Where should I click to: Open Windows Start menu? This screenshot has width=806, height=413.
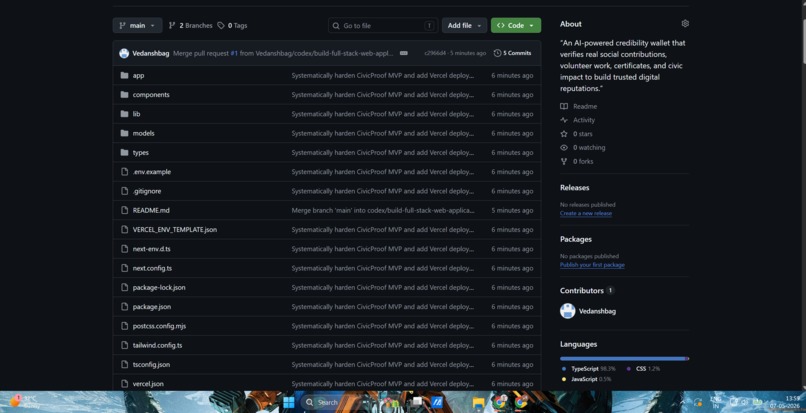(x=289, y=402)
